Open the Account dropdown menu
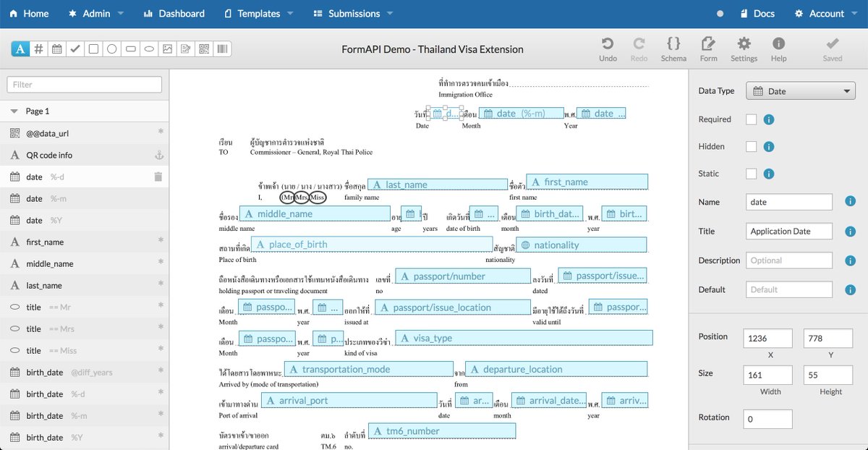 825,14
